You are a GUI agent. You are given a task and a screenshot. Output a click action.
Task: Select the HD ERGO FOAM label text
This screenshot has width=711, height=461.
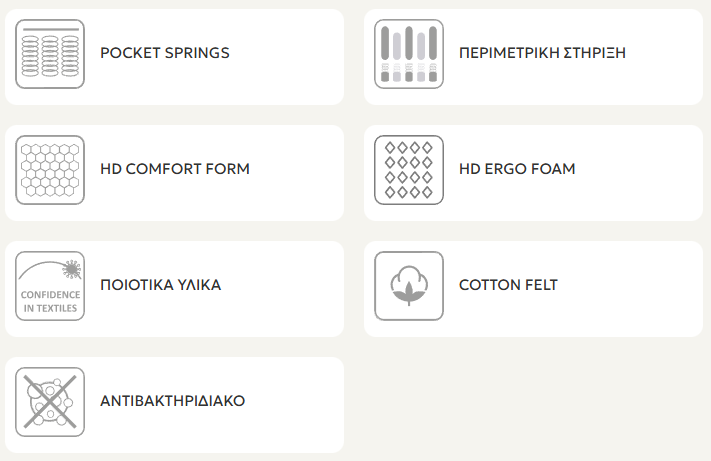pyautogui.click(x=517, y=169)
